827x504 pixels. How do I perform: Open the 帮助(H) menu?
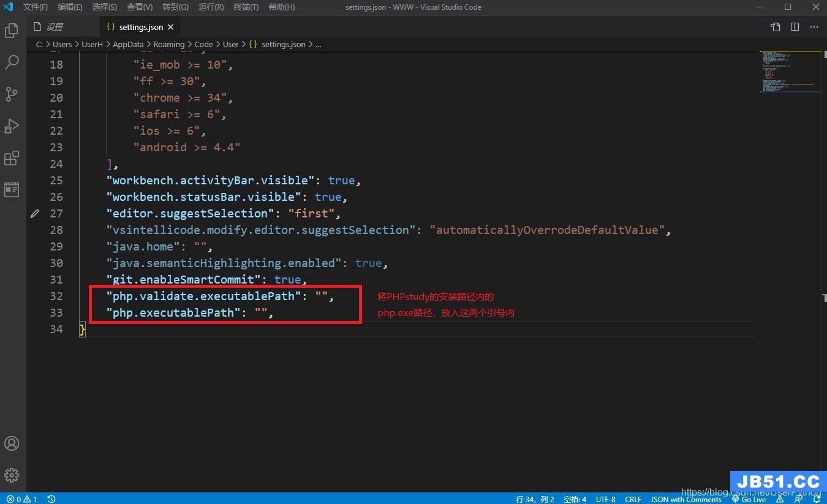coord(282,7)
